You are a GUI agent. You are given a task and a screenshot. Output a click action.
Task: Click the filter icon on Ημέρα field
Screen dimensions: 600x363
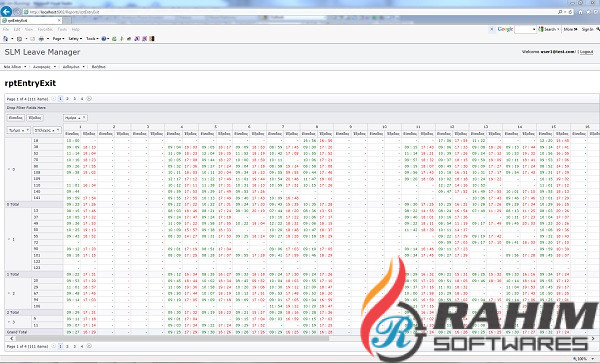(84, 118)
